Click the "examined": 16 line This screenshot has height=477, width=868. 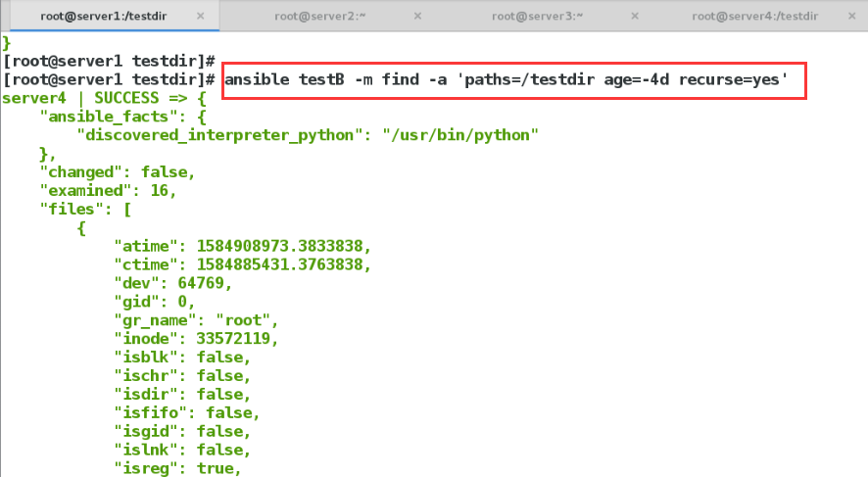(108, 191)
